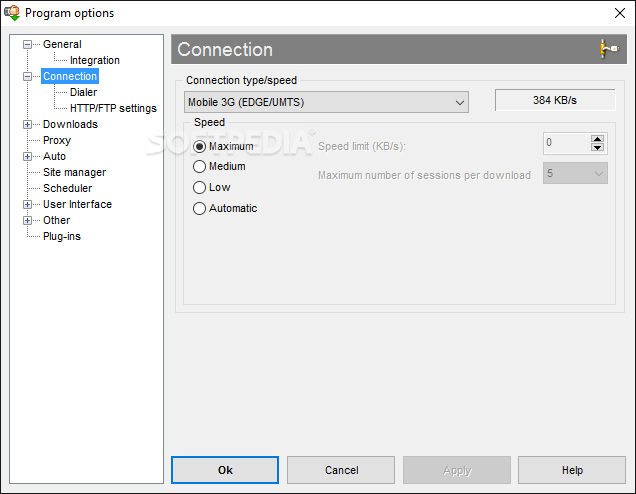Click the Help button
The height and width of the screenshot is (494, 636).
pyautogui.click(x=572, y=470)
